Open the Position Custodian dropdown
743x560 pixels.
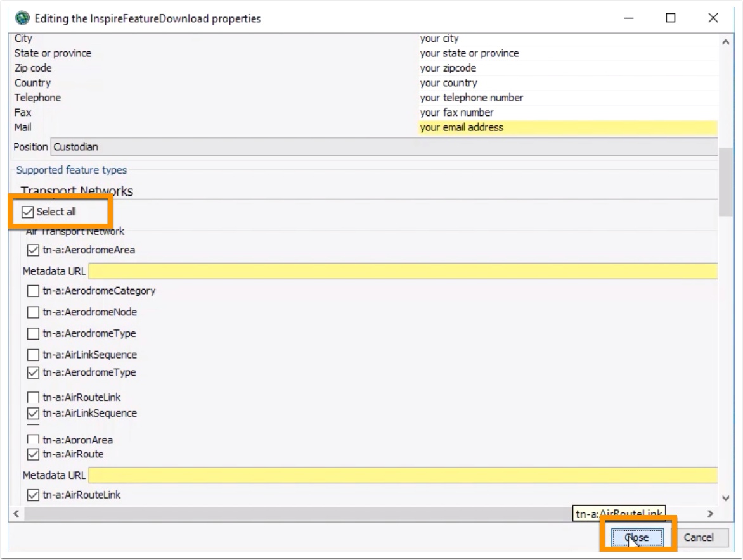point(384,147)
